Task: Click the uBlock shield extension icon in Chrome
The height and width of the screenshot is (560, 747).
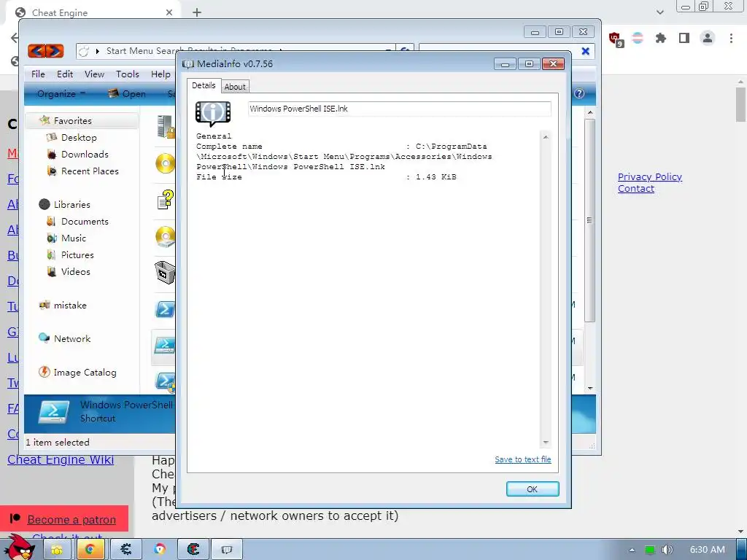Action: 615,39
